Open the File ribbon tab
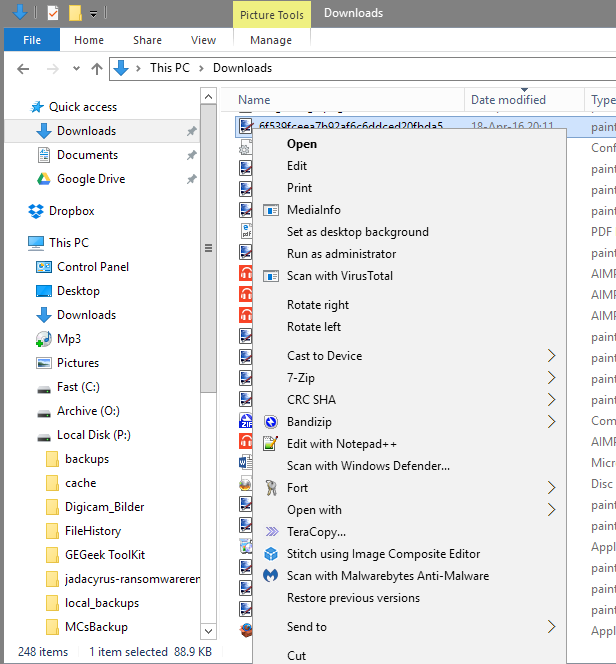 (x=32, y=40)
